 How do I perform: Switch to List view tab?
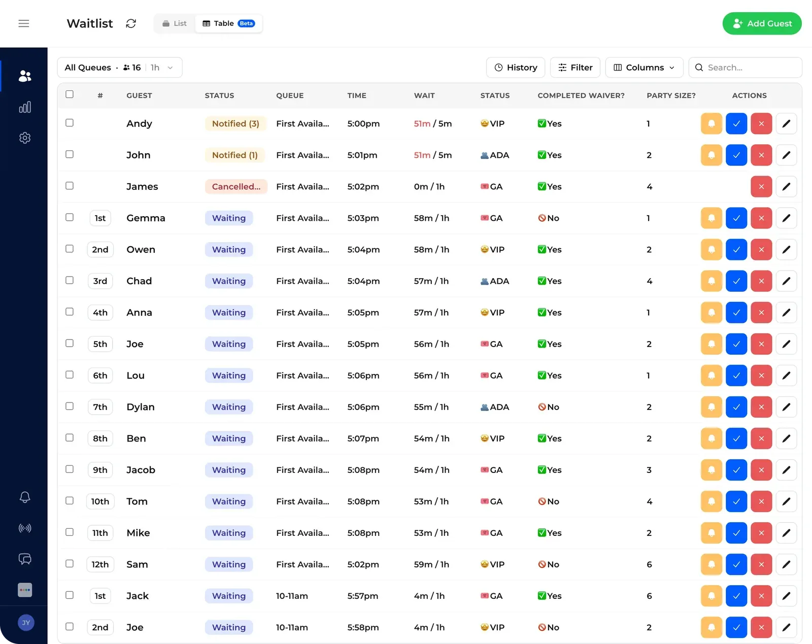(175, 23)
